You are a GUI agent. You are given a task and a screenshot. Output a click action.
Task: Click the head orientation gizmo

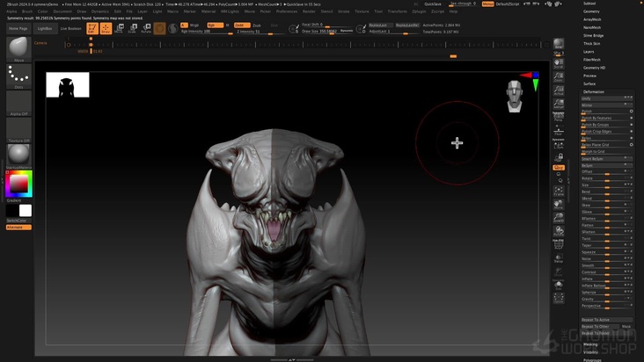[514, 96]
